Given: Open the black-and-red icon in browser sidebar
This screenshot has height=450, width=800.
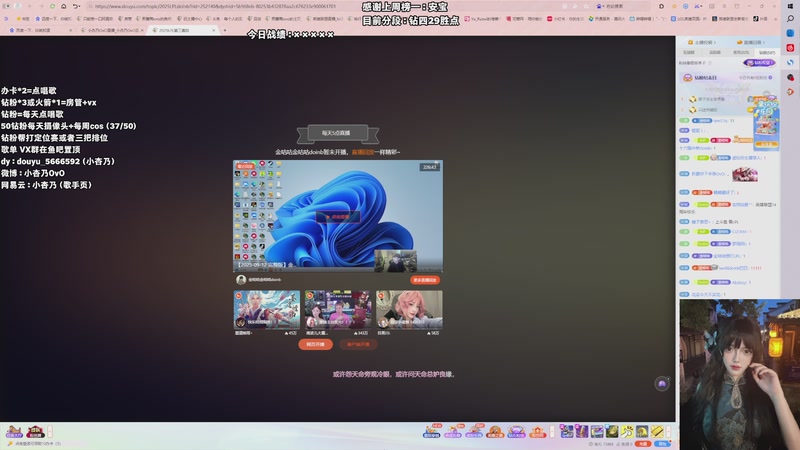Looking at the screenshot, I should (x=790, y=77).
